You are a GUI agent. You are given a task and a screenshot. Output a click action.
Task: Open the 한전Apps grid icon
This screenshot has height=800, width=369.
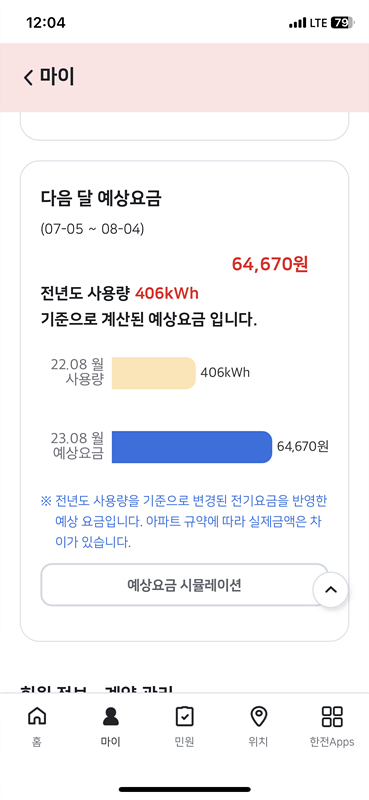[x=332, y=716]
